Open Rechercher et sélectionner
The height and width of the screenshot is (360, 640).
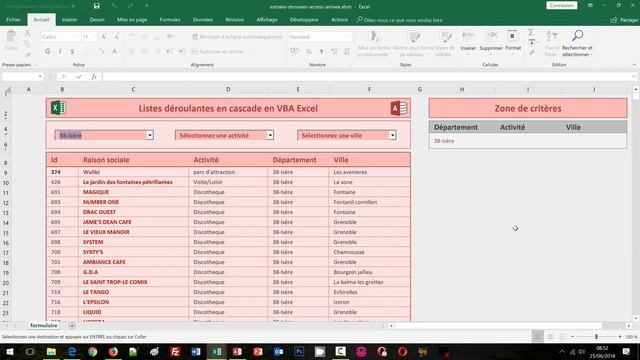click(x=577, y=43)
